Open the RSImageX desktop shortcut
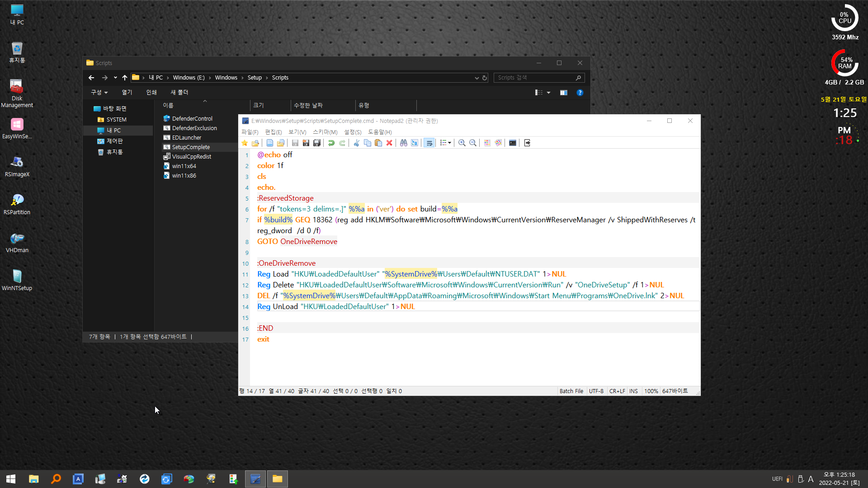 point(17,166)
